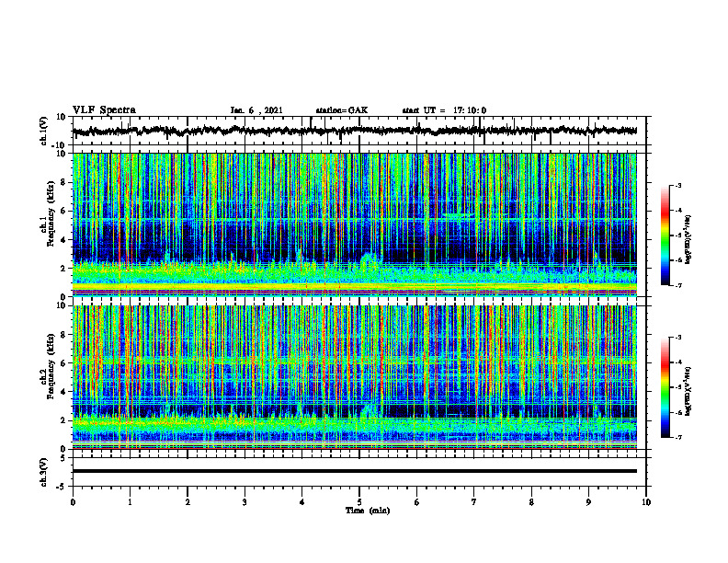Click the ch.1 spectrogram "8" kHz tick label
Viewport: 728px width, 563px height.
64,182
